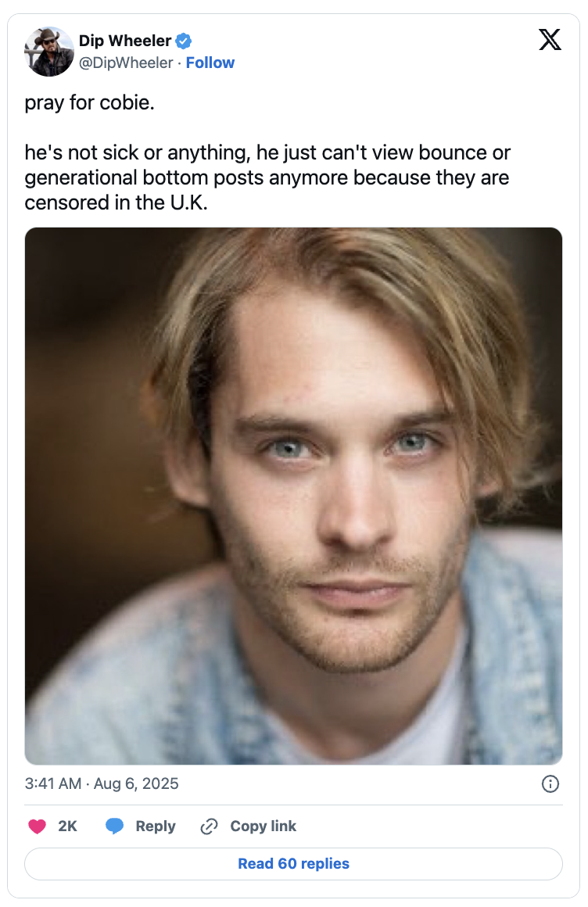
Task: Click the text line starting 'he's not sick'
Action: tap(267, 152)
